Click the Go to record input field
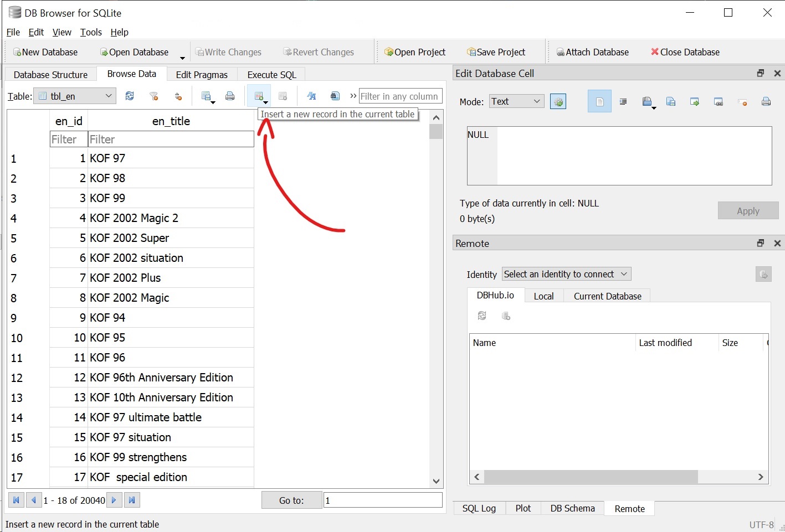This screenshot has height=532, width=785. [x=382, y=500]
